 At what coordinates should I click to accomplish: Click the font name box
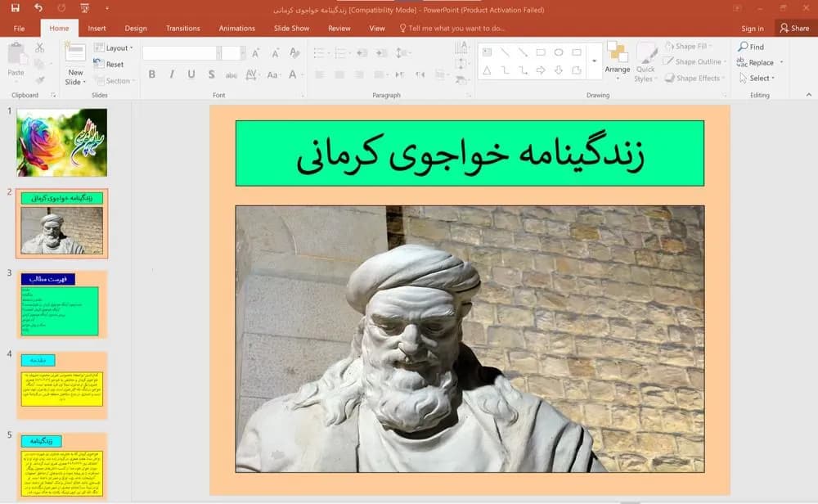179,52
